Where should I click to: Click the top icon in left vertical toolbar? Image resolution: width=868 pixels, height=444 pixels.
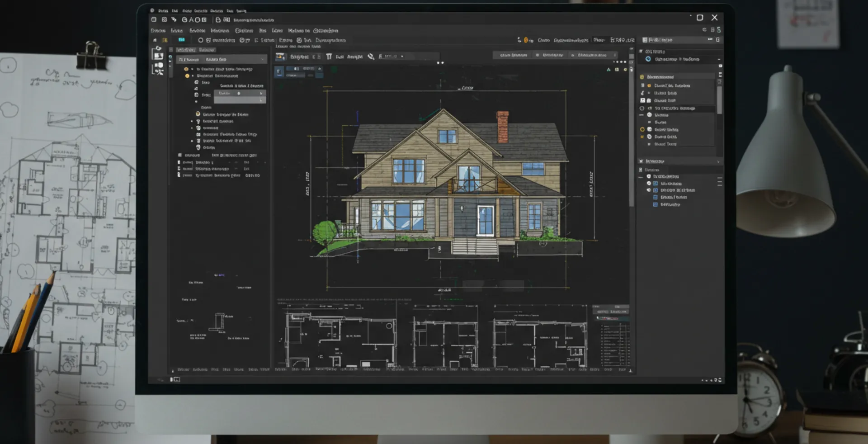[x=158, y=48]
